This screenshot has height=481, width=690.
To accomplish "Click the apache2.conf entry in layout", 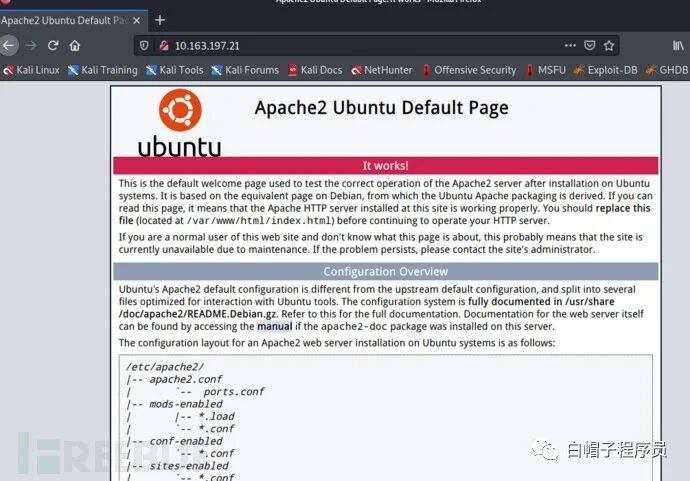I will click(x=186, y=379).
